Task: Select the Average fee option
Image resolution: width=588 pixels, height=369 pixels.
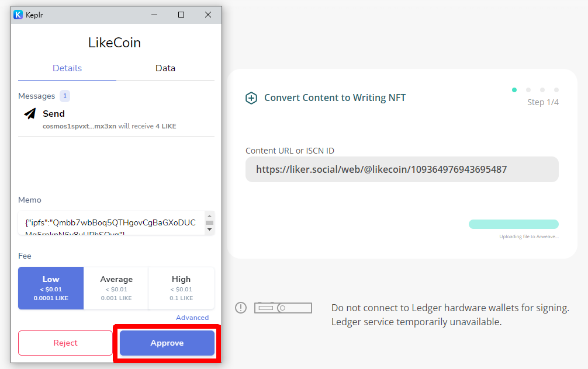Action: (116, 288)
